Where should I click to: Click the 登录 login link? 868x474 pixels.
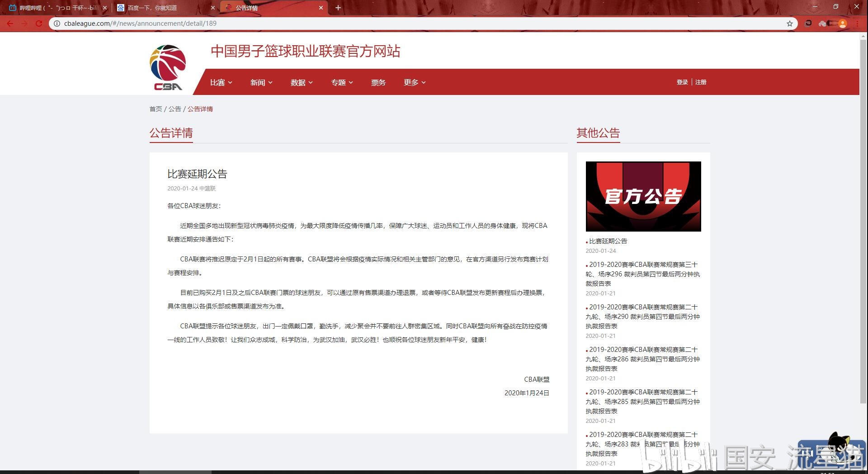682,82
